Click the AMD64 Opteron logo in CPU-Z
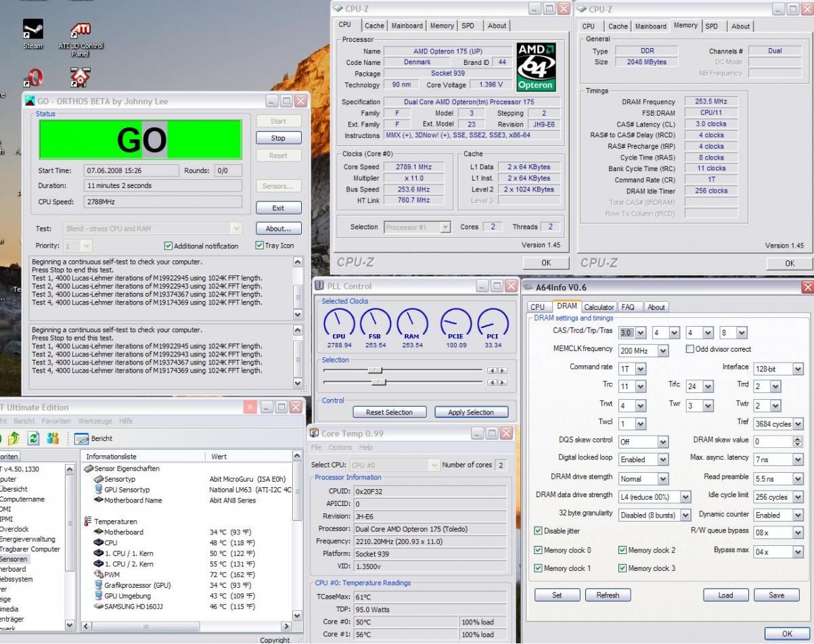Viewport: 814px width, 644px height. tap(535, 66)
